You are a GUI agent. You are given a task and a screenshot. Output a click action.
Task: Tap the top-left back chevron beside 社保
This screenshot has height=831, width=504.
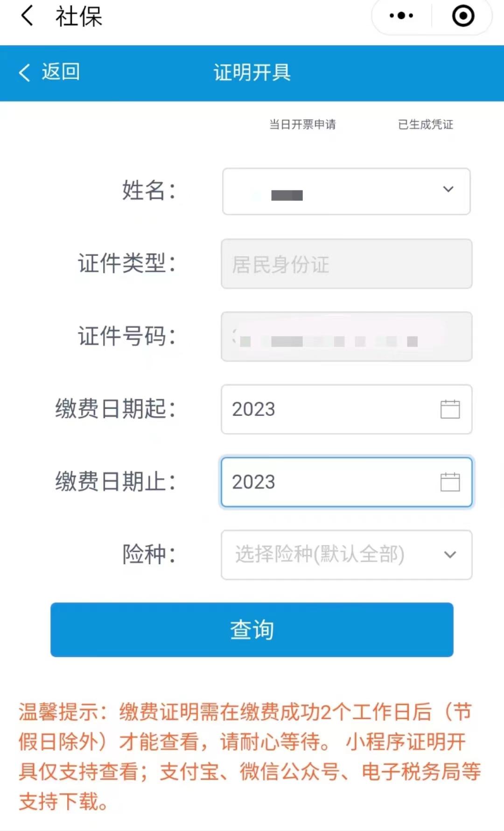(26, 15)
